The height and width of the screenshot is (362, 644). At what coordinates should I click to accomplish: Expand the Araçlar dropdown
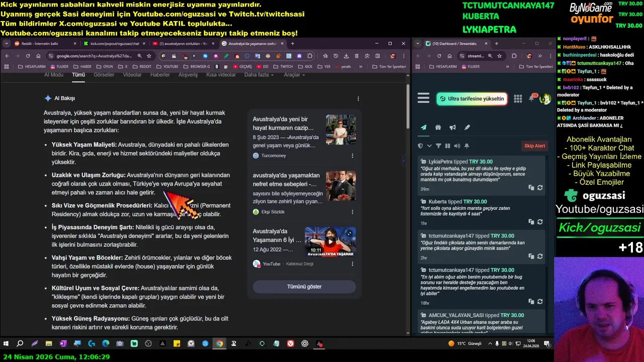294,75
